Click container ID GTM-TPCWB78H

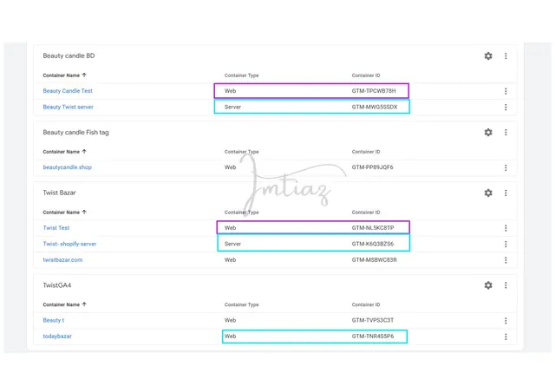[x=374, y=91]
